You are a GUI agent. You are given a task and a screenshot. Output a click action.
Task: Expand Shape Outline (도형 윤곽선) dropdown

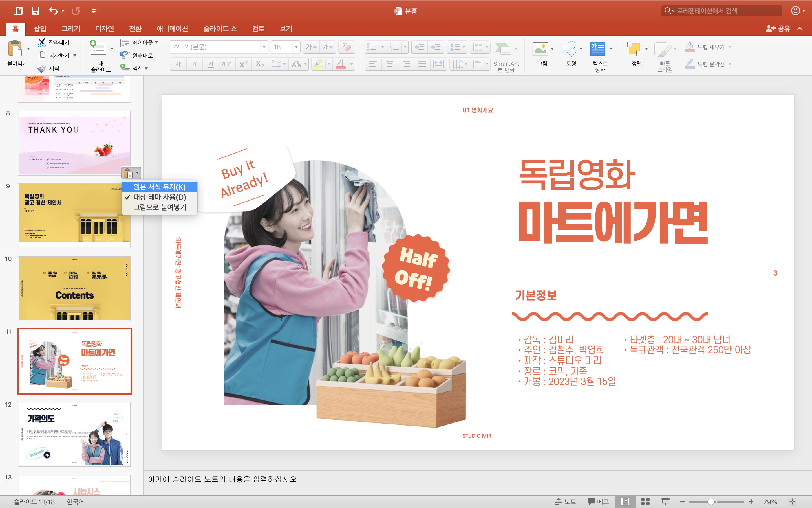[x=730, y=64]
